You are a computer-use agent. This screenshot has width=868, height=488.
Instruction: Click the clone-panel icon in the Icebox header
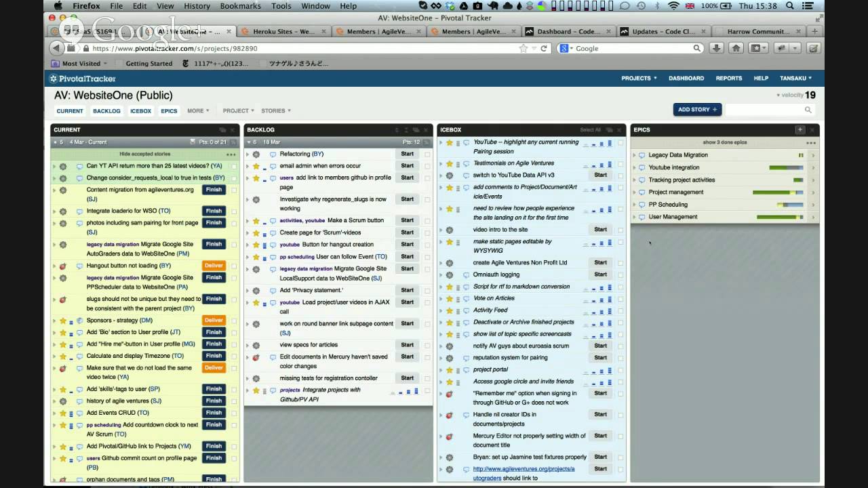(608, 129)
